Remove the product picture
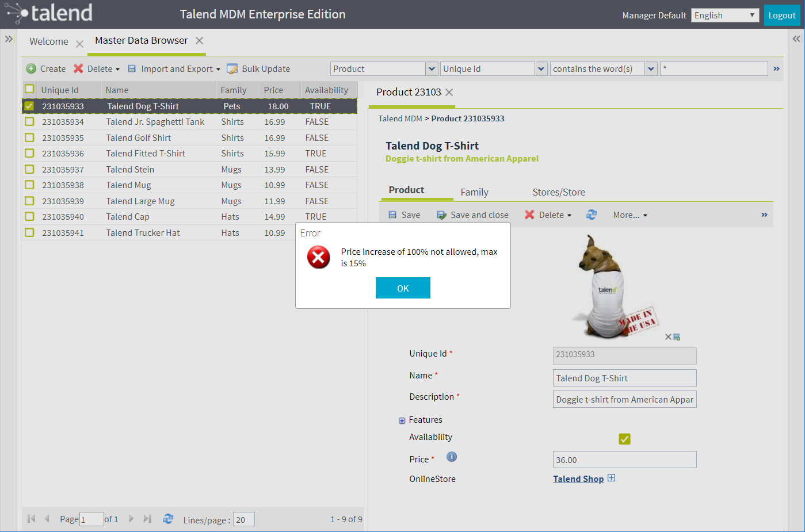The width and height of the screenshot is (805, 532). pyautogui.click(x=668, y=337)
